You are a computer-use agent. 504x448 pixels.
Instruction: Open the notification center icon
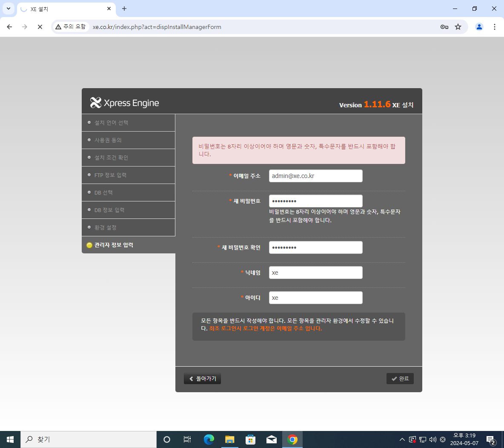(x=490, y=439)
